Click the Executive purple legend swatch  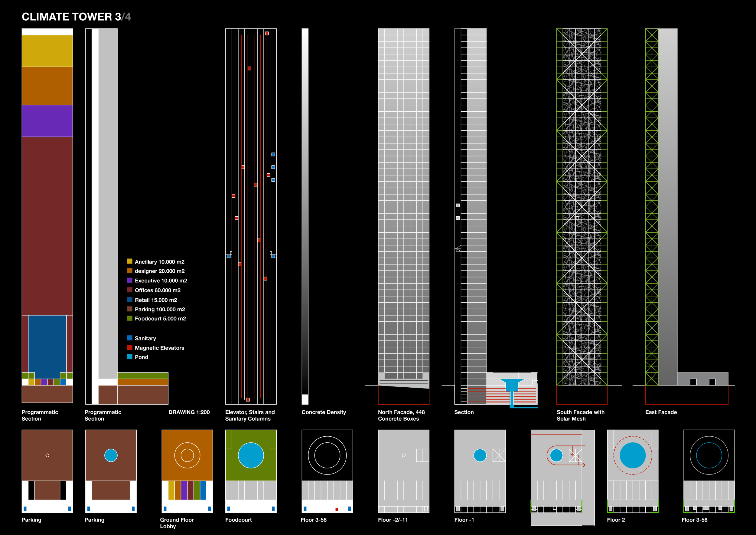coord(130,280)
